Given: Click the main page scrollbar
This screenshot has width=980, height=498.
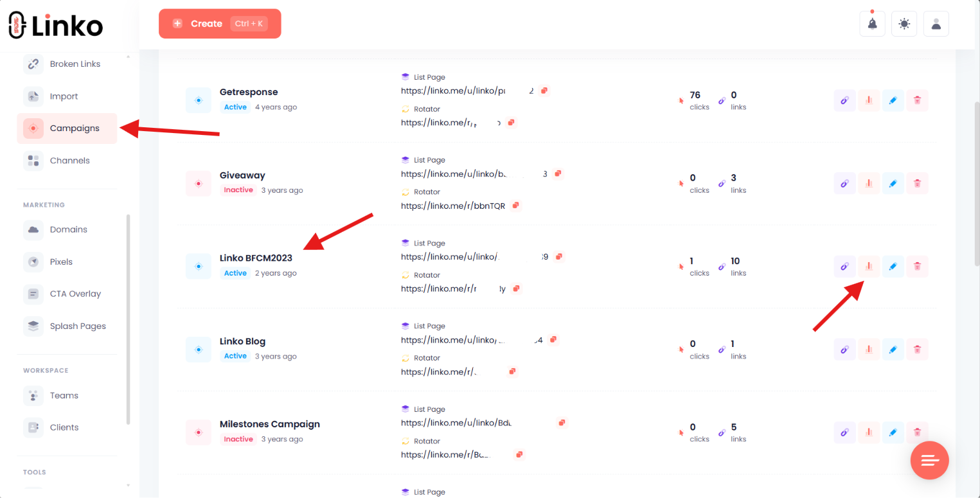Looking at the screenshot, I should [977, 183].
